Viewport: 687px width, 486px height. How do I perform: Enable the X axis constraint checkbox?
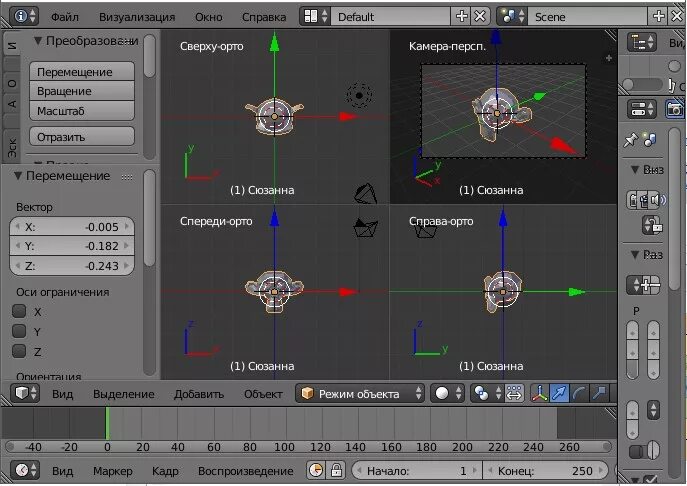(x=19, y=311)
